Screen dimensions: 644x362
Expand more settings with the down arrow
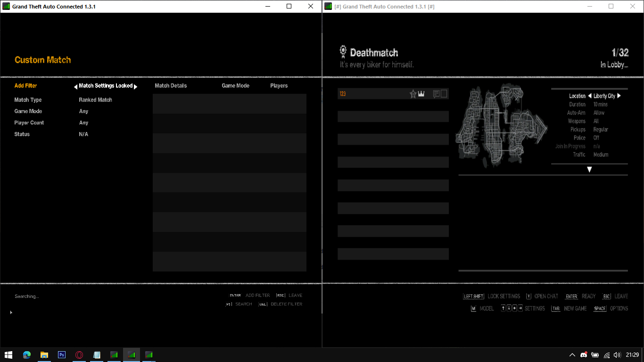click(x=589, y=170)
